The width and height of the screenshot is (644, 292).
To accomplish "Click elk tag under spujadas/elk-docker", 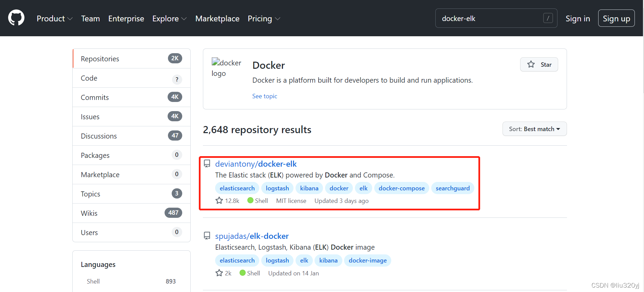I will tap(304, 260).
